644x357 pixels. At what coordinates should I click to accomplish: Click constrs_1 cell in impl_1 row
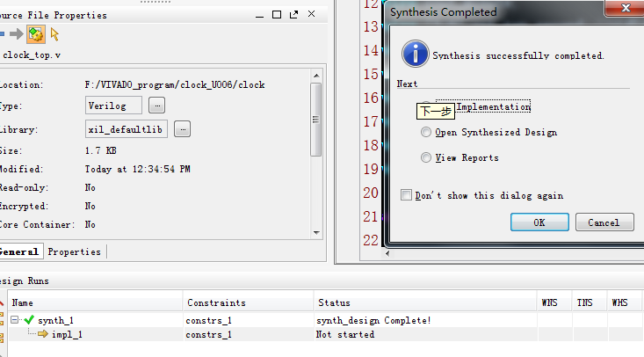pos(208,334)
